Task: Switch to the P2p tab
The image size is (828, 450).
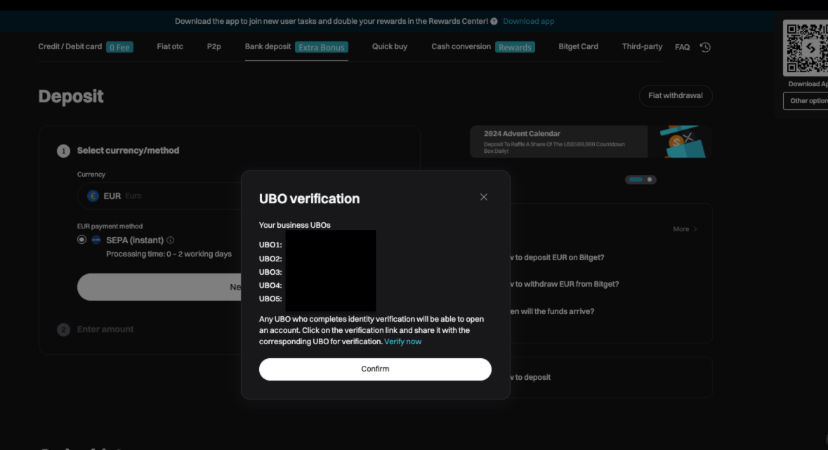Action: point(214,46)
